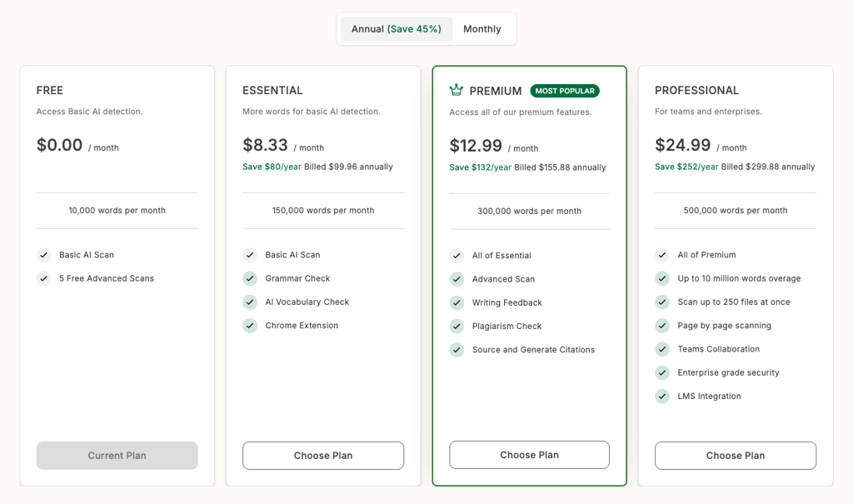Click 'Teams Collaboration' feature text
Viewport: 853px width, 504px height.
(719, 349)
